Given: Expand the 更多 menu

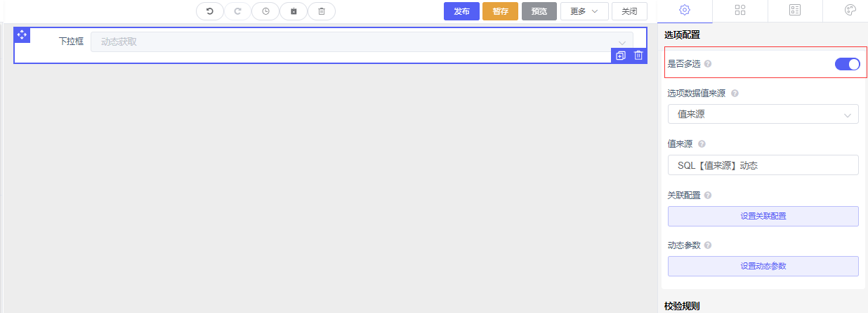Looking at the screenshot, I should [584, 11].
